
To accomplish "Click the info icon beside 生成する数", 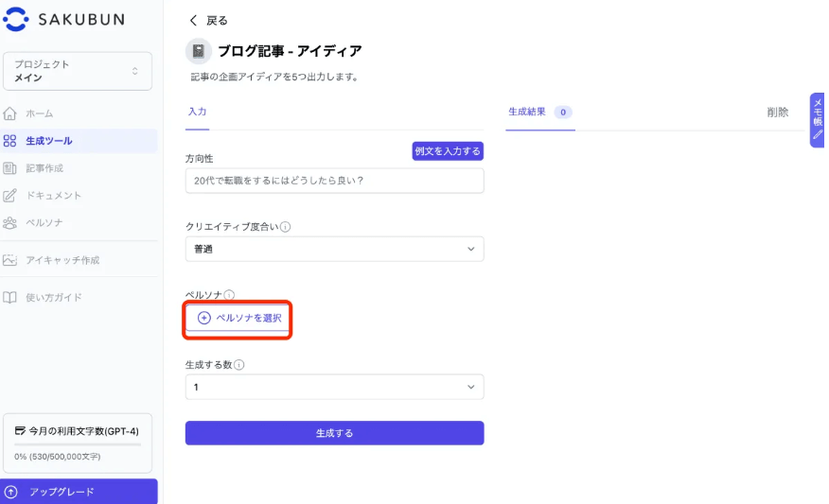I will tap(239, 365).
